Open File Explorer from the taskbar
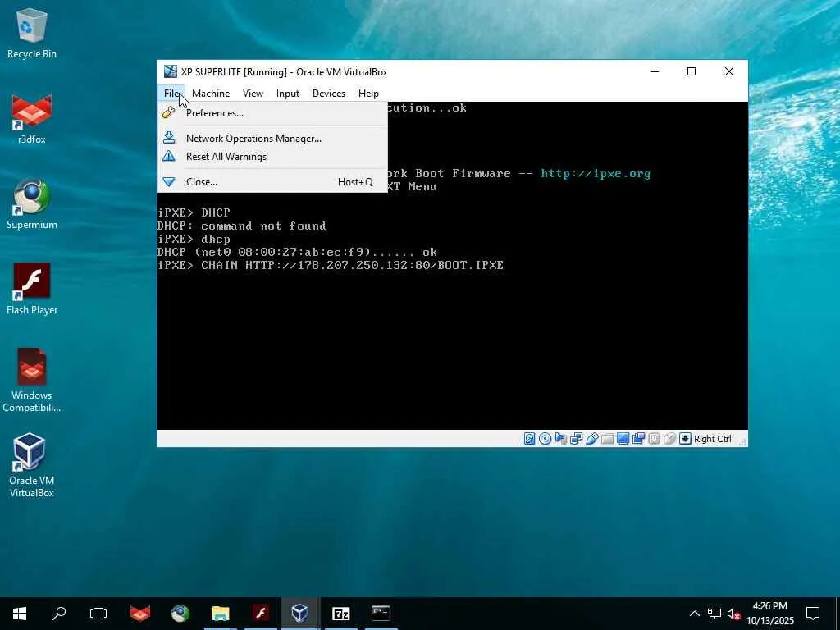The width and height of the screenshot is (840, 630). pyautogui.click(x=220, y=614)
